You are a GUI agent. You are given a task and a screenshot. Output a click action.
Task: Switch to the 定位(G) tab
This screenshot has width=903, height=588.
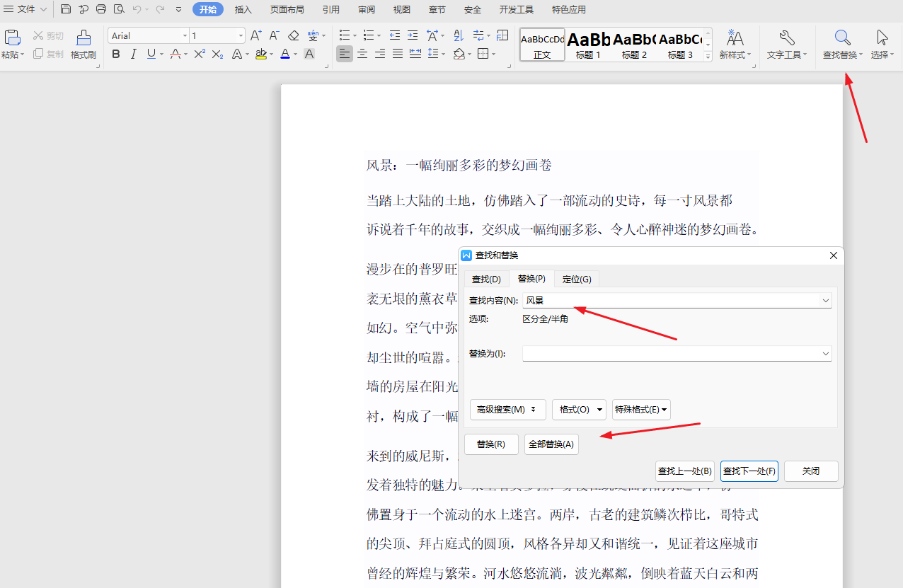[x=576, y=279]
